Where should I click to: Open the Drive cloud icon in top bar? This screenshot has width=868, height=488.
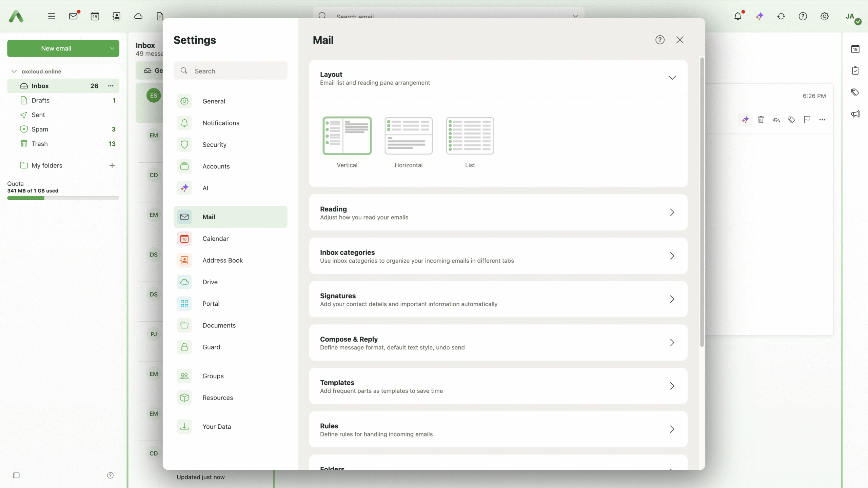coord(138,16)
